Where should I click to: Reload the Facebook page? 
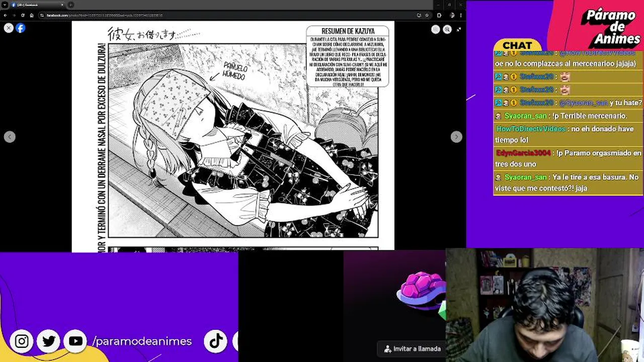click(23, 15)
